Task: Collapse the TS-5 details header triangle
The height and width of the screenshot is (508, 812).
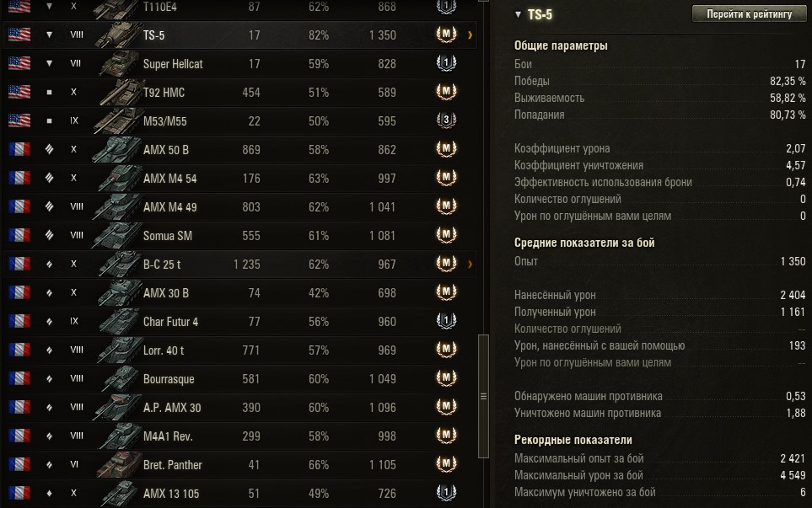Action: coord(518,14)
